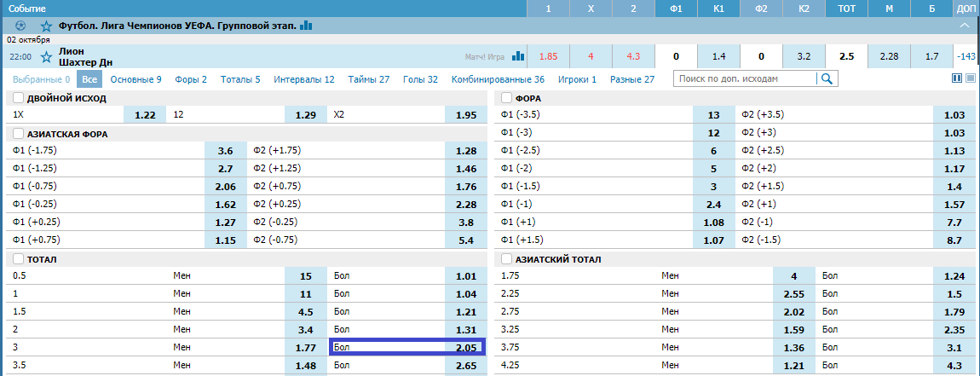Pick main total over at 1.7
This screenshot has width=980, height=376.
click(932, 56)
